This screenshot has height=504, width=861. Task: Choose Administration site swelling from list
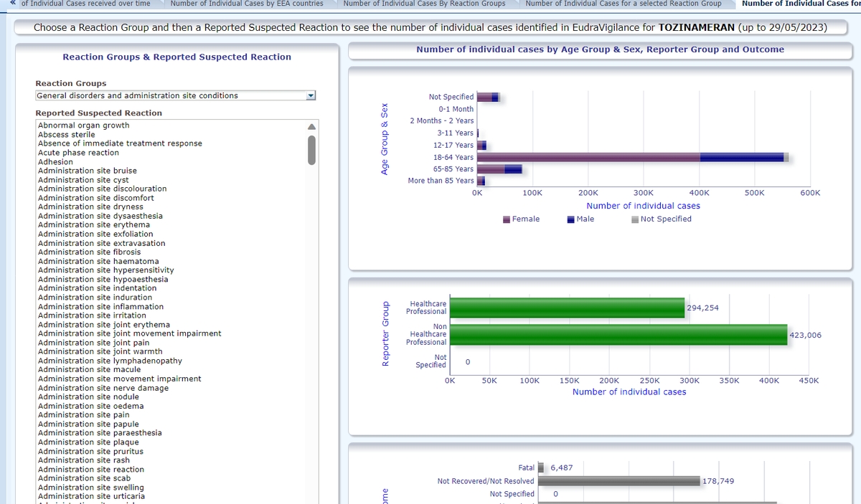(90, 488)
